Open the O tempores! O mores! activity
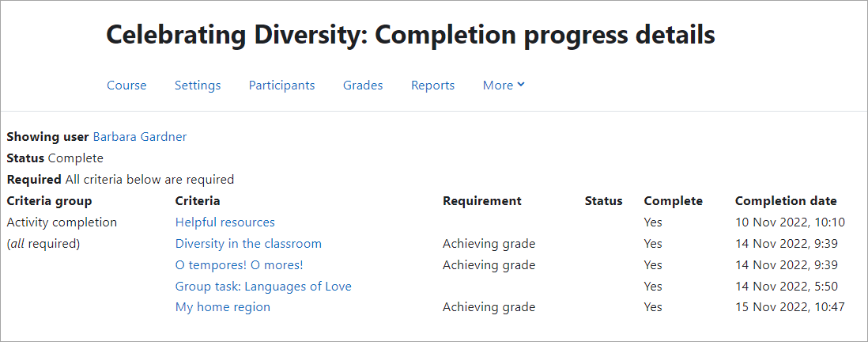 point(239,265)
